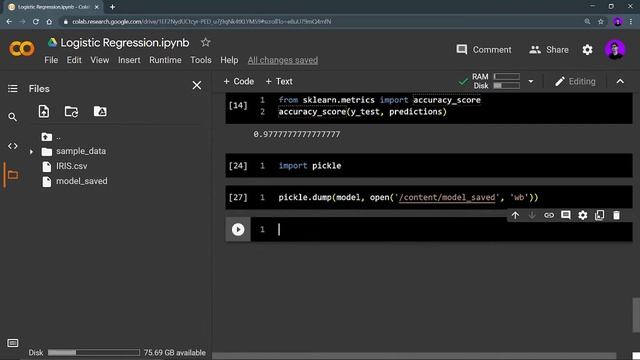Open the Tools menu
640x360 pixels.
coord(201,60)
